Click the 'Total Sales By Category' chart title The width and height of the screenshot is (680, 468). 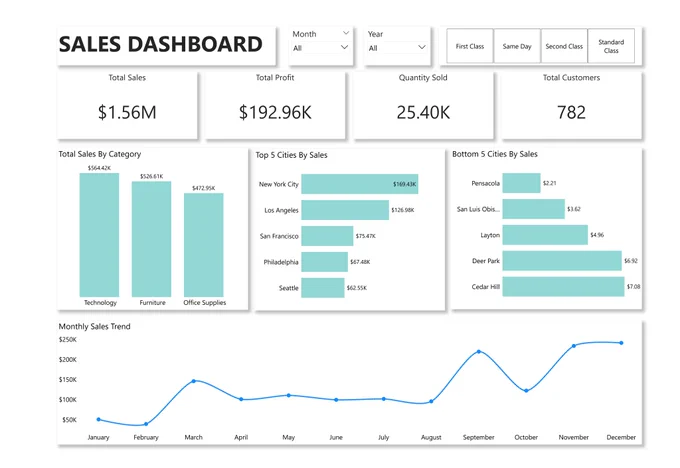pos(100,154)
